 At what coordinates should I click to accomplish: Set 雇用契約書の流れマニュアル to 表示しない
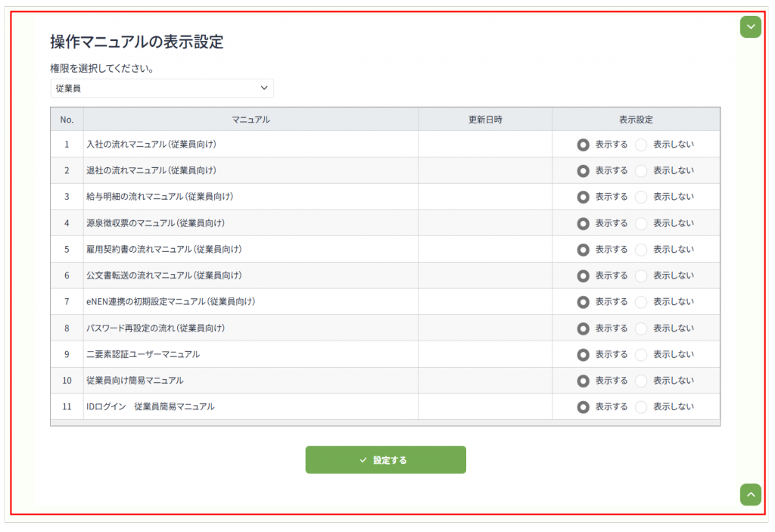click(x=642, y=250)
